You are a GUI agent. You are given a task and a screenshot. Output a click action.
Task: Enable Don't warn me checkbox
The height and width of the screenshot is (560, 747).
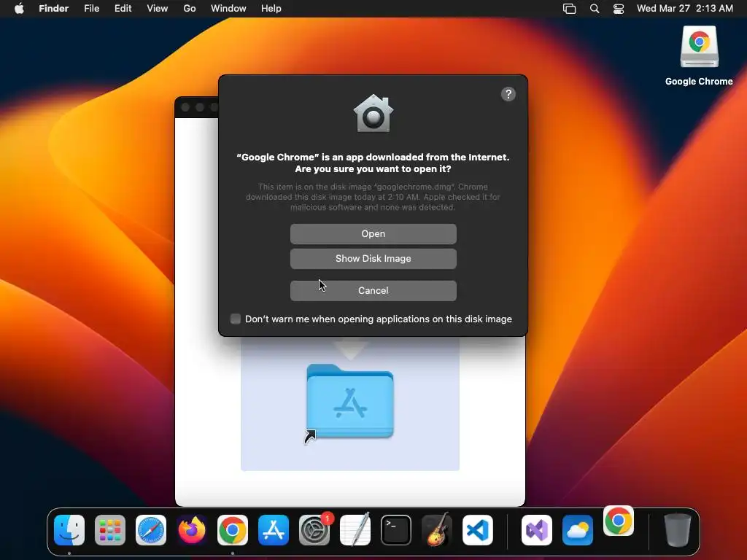236,319
